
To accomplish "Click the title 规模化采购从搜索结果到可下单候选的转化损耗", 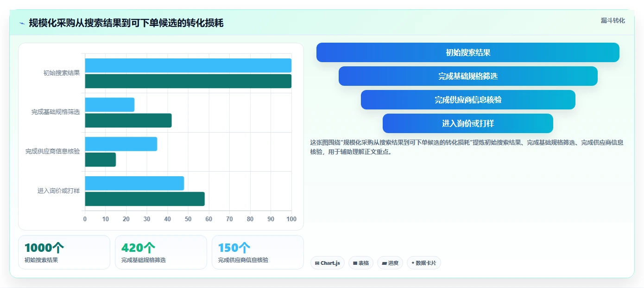I will (126, 23).
